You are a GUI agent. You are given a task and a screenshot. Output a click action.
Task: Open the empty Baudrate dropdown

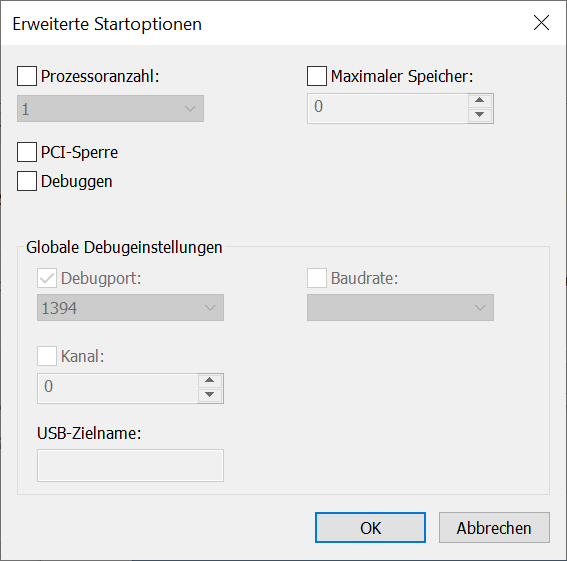pyautogui.click(x=400, y=307)
